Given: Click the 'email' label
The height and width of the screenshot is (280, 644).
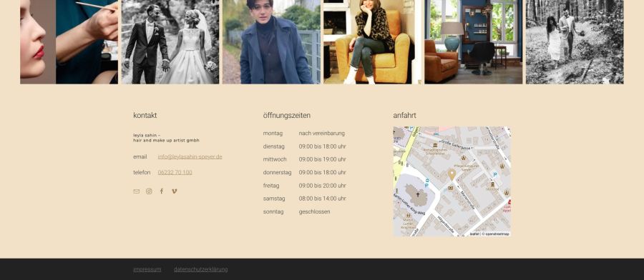Looking at the screenshot, I should point(140,156).
